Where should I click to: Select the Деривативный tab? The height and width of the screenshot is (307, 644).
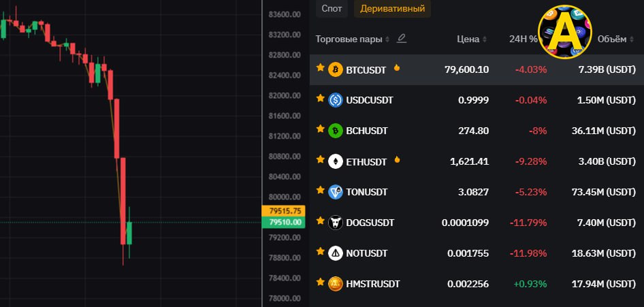tap(392, 9)
